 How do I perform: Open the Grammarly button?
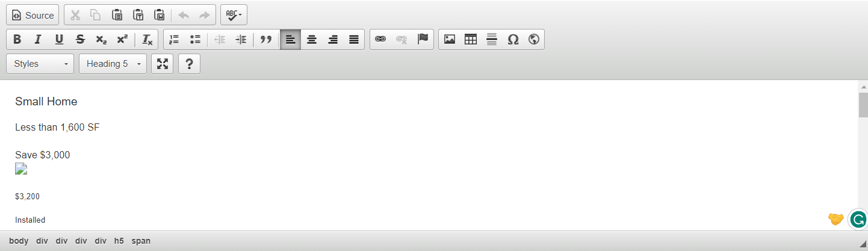[x=858, y=219]
